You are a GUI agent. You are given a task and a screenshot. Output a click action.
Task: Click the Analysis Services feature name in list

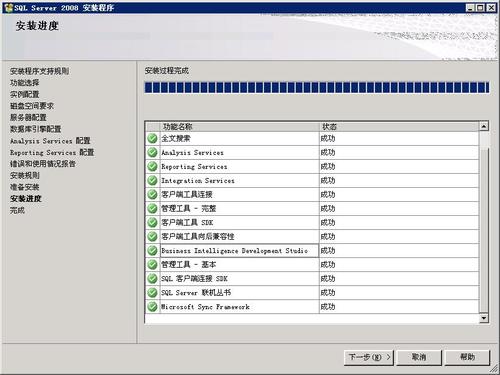pos(192,153)
